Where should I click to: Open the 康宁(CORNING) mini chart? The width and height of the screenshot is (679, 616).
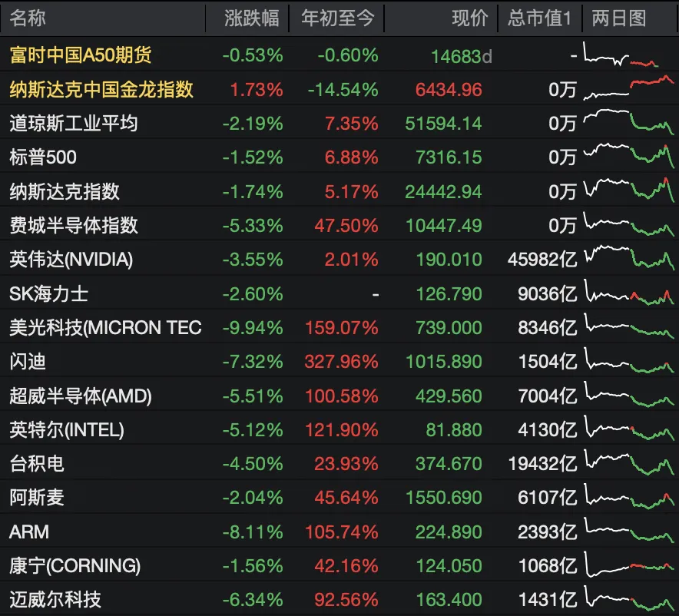(629, 564)
